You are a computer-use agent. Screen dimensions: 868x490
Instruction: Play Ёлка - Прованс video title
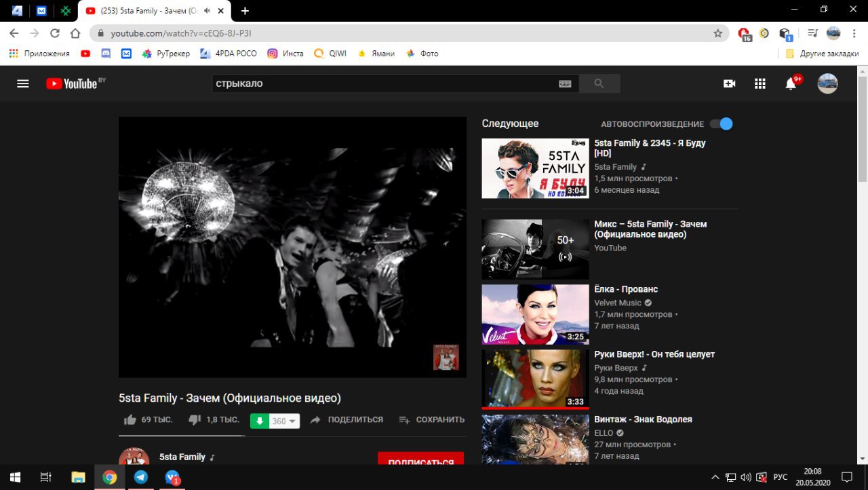tap(626, 289)
